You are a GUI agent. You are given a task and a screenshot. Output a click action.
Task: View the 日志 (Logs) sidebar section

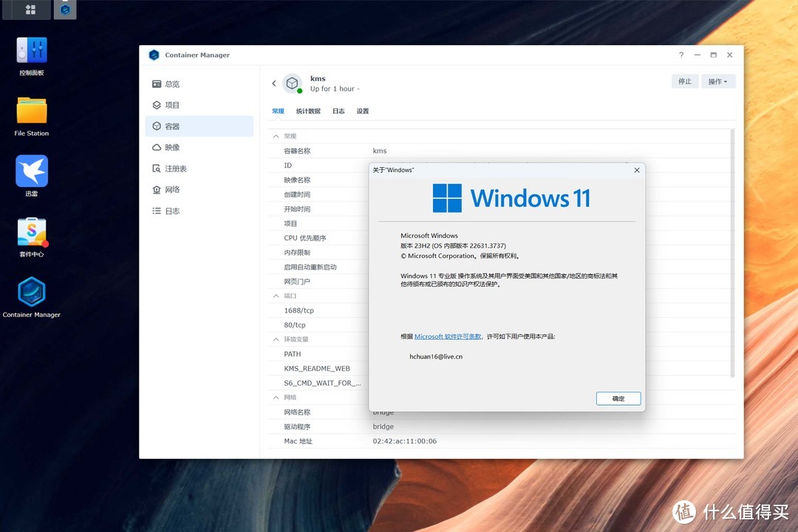[173, 210]
